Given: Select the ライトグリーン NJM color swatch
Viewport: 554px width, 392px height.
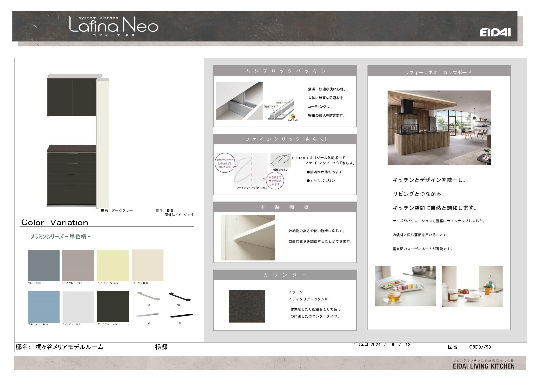Looking at the screenshot, I should (x=113, y=265).
